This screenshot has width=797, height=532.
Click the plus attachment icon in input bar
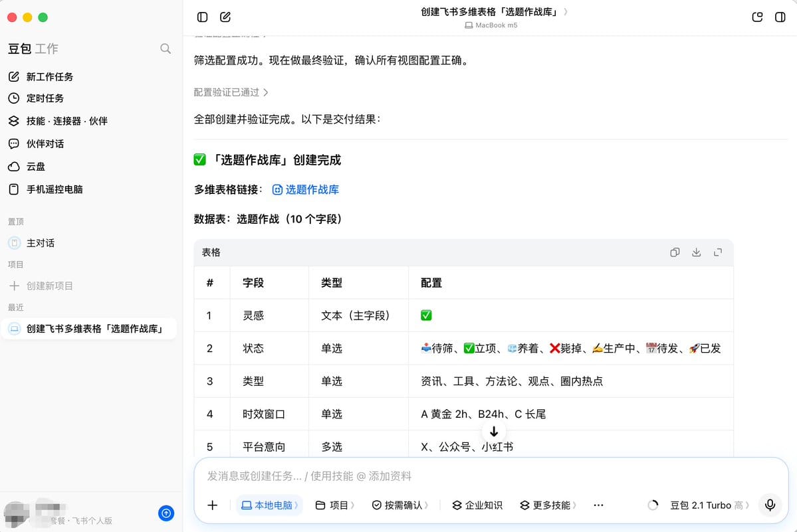pyautogui.click(x=213, y=505)
